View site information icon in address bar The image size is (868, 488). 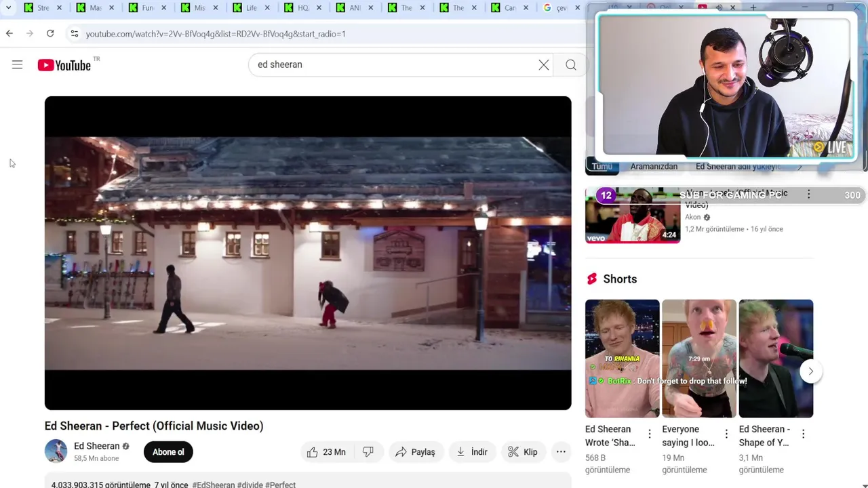click(x=75, y=33)
